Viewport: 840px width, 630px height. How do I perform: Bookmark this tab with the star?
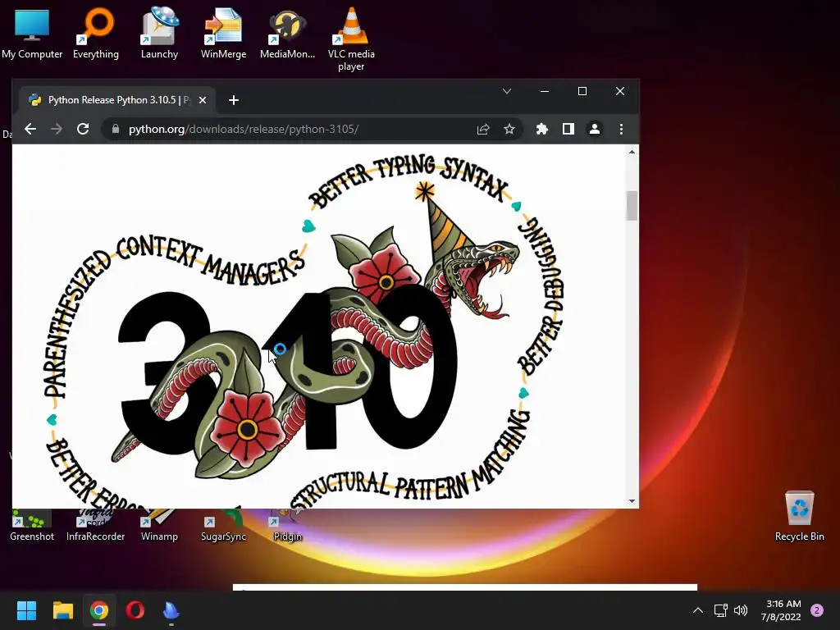[x=509, y=129]
